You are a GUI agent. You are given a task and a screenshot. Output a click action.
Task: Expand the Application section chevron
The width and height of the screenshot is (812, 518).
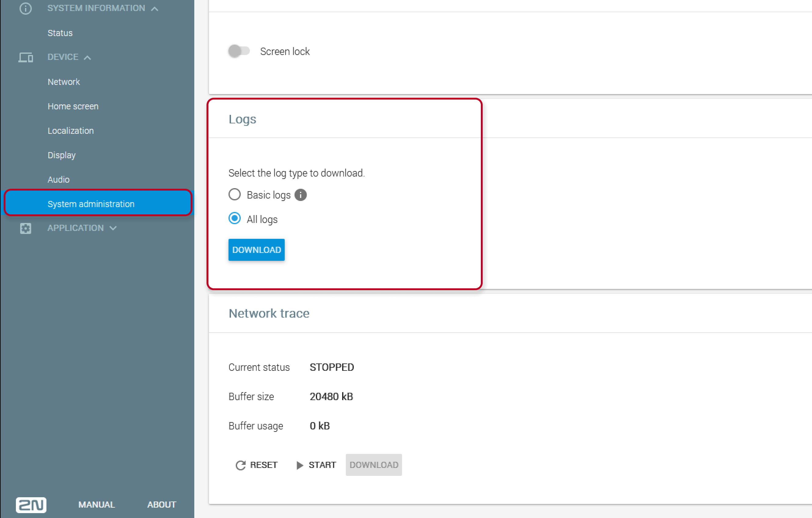pyautogui.click(x=113, y=228)
